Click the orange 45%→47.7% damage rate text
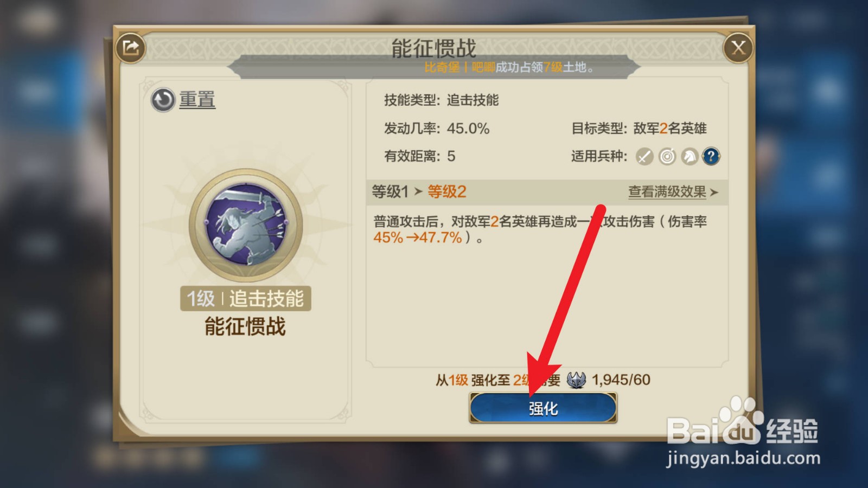Viewport: 868px width, 488px height. pyautogui.click(x=417, y=237)
